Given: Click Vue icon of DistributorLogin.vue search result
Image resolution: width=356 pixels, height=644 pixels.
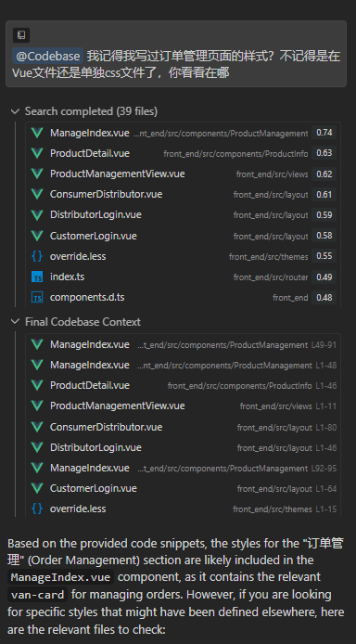Looking at the screenshot, I should pyautogui.click(x=37, y=214).
